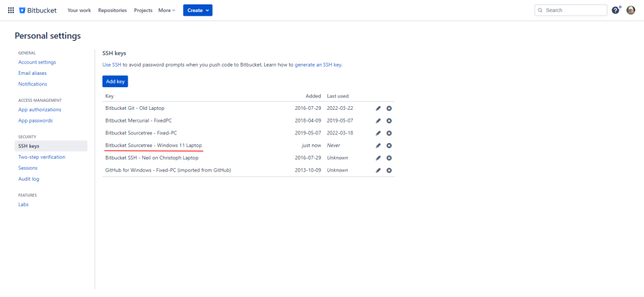Delete the Bitbucket Git - Old Laptop key
Image resolution: width=644 pixels, height=297 pixels.
pyautogui.click(x=389, y=109)
